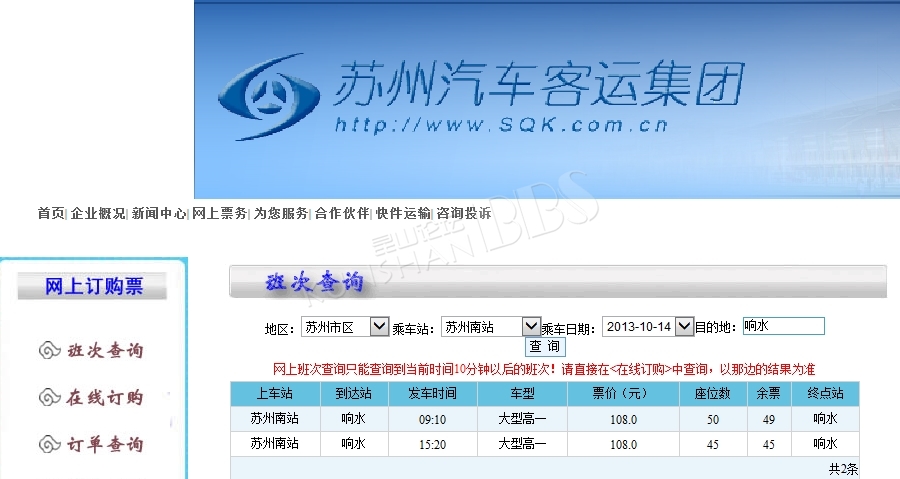The height and width of the screenshot is (479, 900).
Task: Open 合作伙伴 navigation item
Action: pyautogui.click(x=342, y=213)
